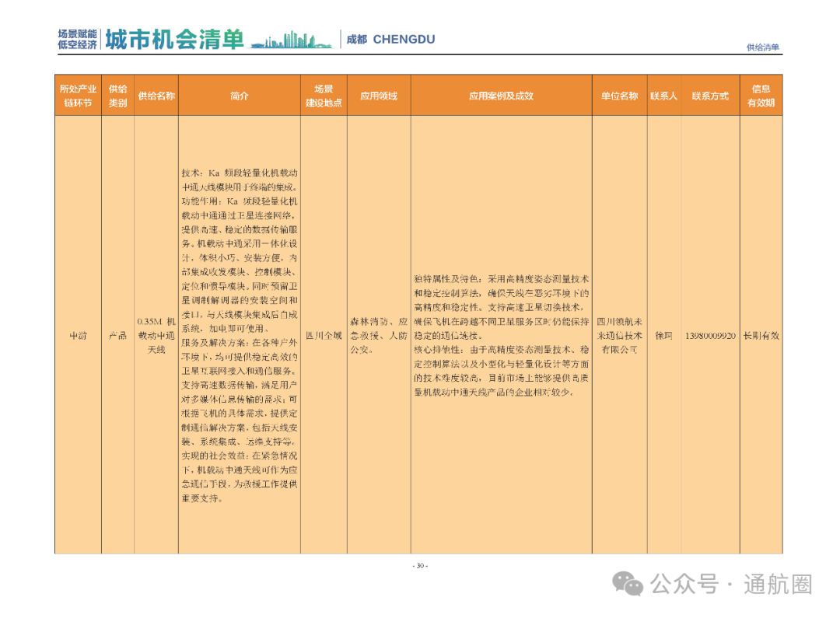Screen dimensions: 840x618
Task: Click the 成都 CHENGDU header text
Action: coord(390,40)
